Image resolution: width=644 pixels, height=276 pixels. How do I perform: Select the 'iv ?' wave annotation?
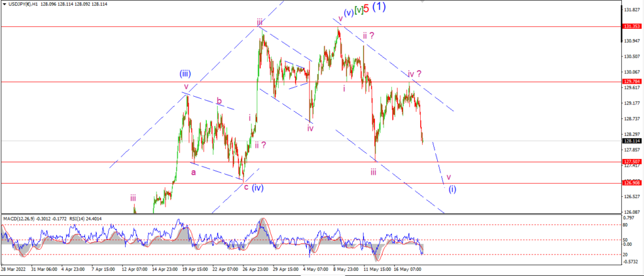coord(414,74)
